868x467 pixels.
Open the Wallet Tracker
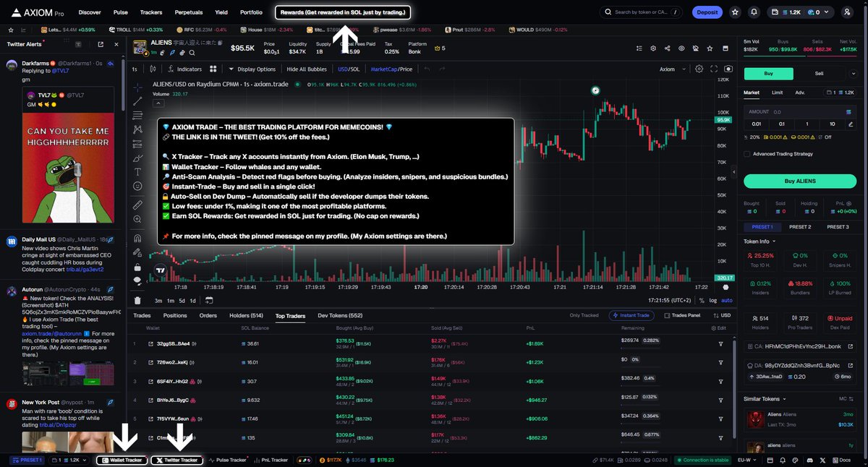(122, 460)
